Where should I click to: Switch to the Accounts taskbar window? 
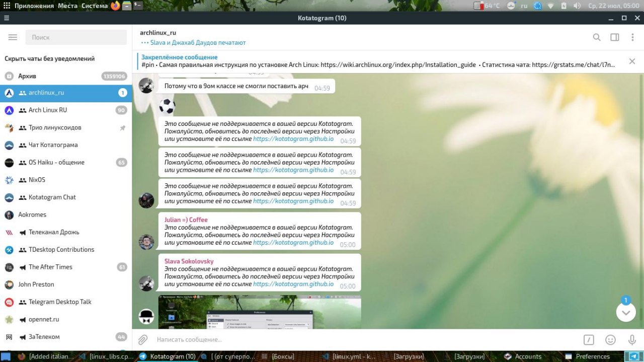coord(523,356)
